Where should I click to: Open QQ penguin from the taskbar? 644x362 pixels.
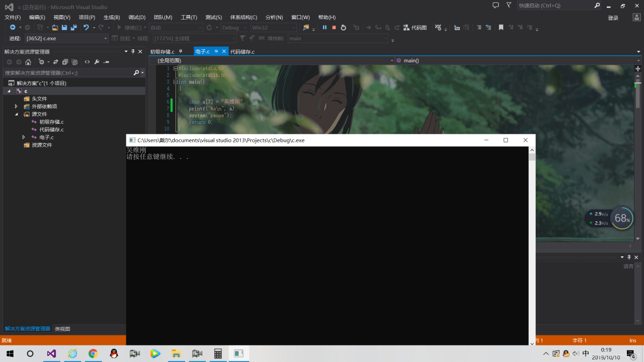click(114, 353)
